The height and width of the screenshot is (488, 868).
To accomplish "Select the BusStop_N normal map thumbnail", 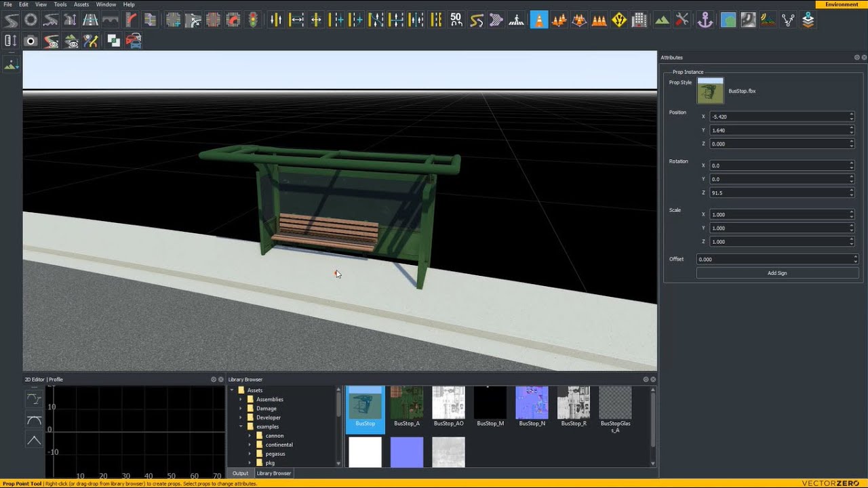I will coord(532,407).
